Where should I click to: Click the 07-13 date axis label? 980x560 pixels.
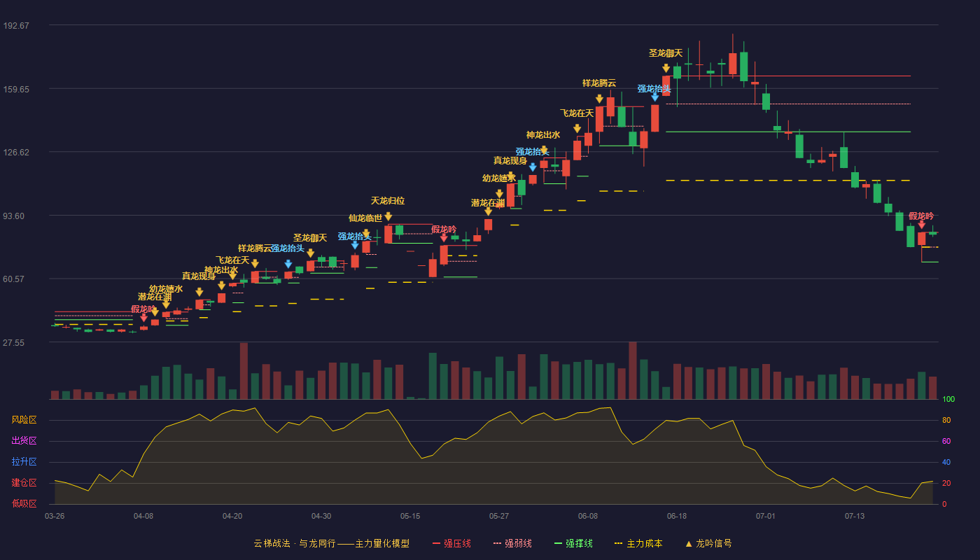tap(855, 516)
